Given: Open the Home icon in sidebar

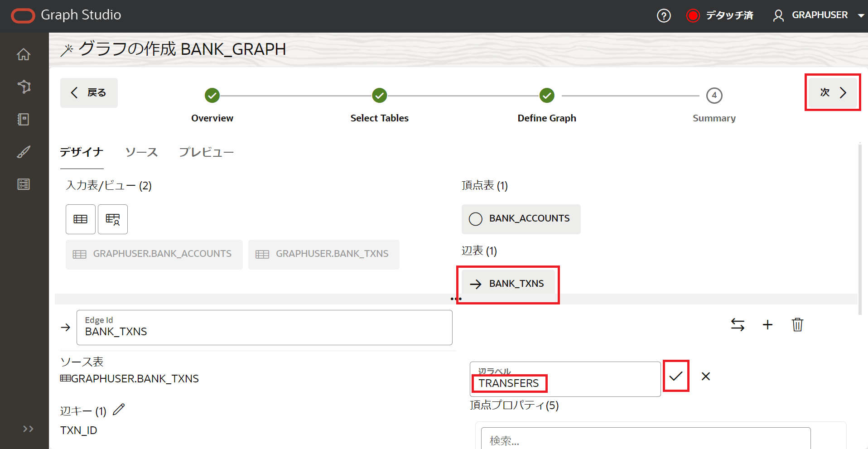Looking at the screenshot, I should coord(24,54).
